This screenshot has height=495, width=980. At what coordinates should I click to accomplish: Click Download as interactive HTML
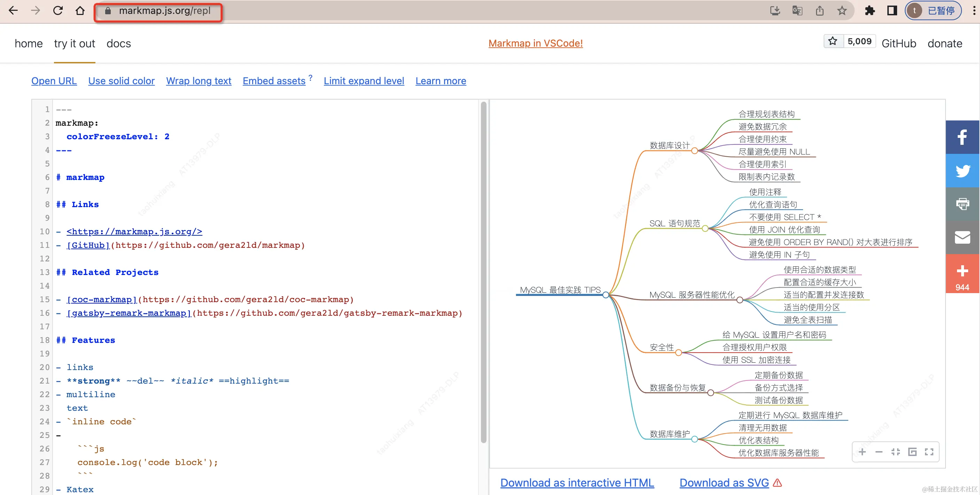[577, 482]
